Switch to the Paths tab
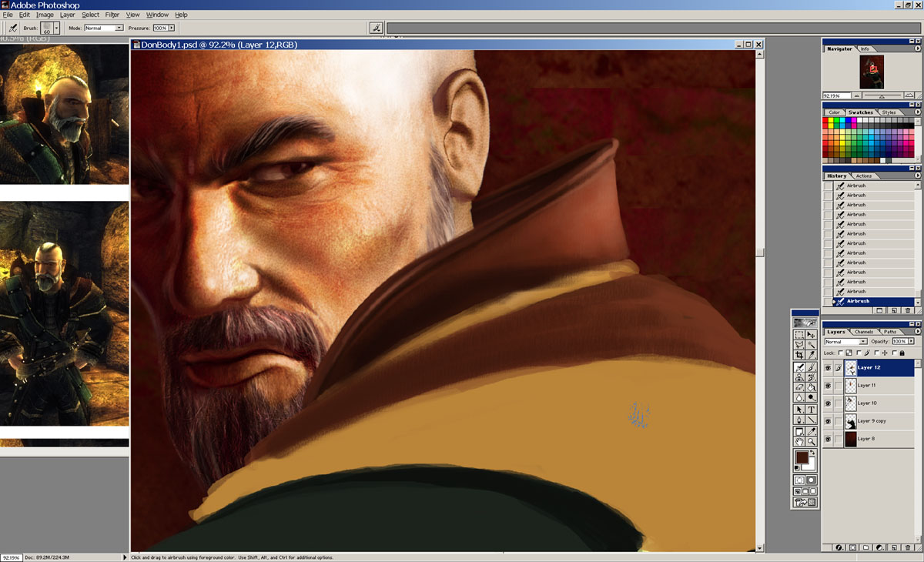 tap(889, 332)
